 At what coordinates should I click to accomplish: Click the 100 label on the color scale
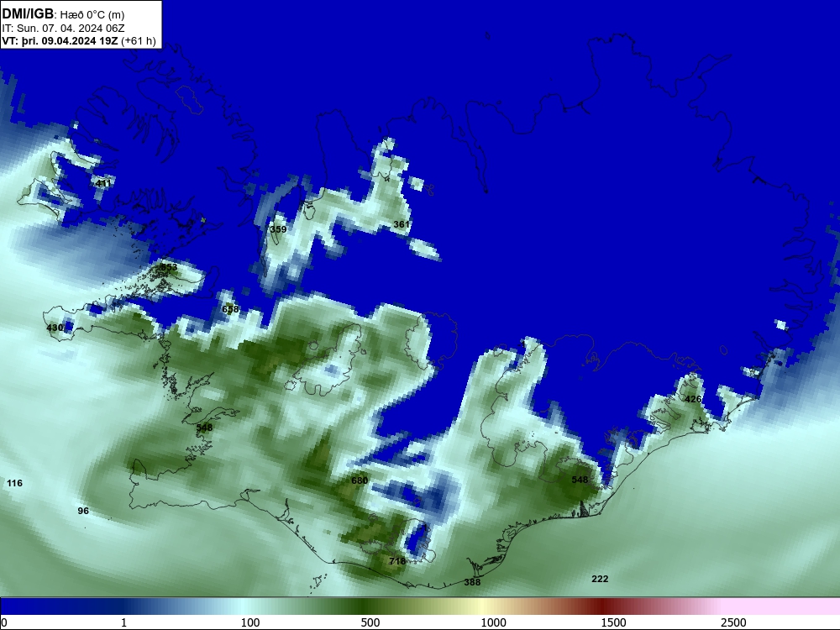coord(250,622)
